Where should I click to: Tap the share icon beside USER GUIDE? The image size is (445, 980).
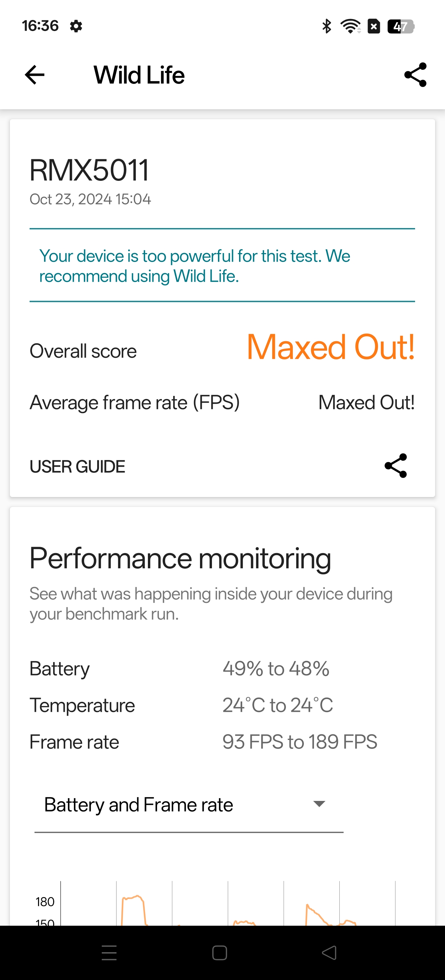(x=396, y=466)
